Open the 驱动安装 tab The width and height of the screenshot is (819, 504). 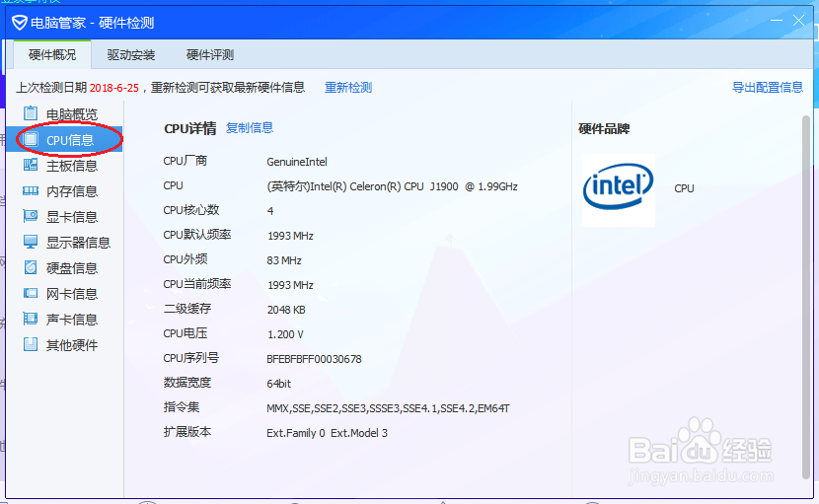point(131,55)
